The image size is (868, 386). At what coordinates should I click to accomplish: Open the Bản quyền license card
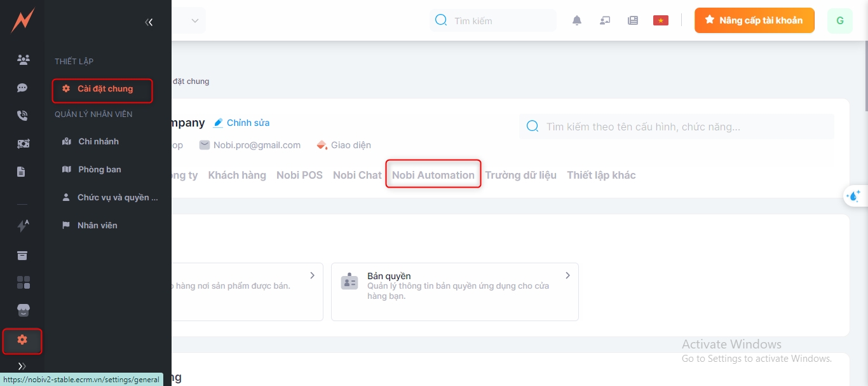coord(454,292)
